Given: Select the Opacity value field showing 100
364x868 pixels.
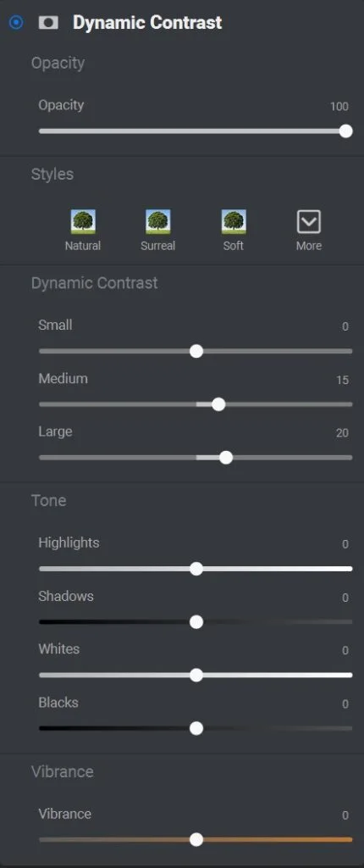Looking at the screenshot, I should click(x=339, y=106).
